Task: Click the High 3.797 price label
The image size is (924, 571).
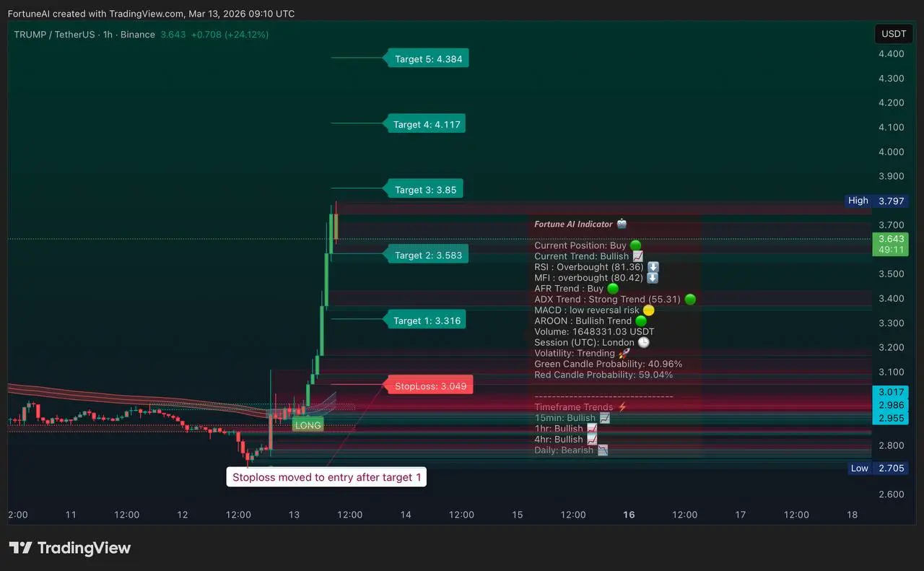Action: (876, 201)
